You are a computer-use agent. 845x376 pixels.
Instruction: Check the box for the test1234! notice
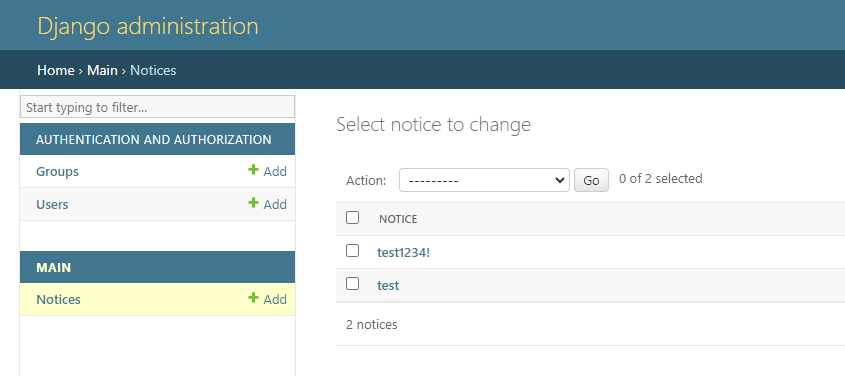(352, 250)
